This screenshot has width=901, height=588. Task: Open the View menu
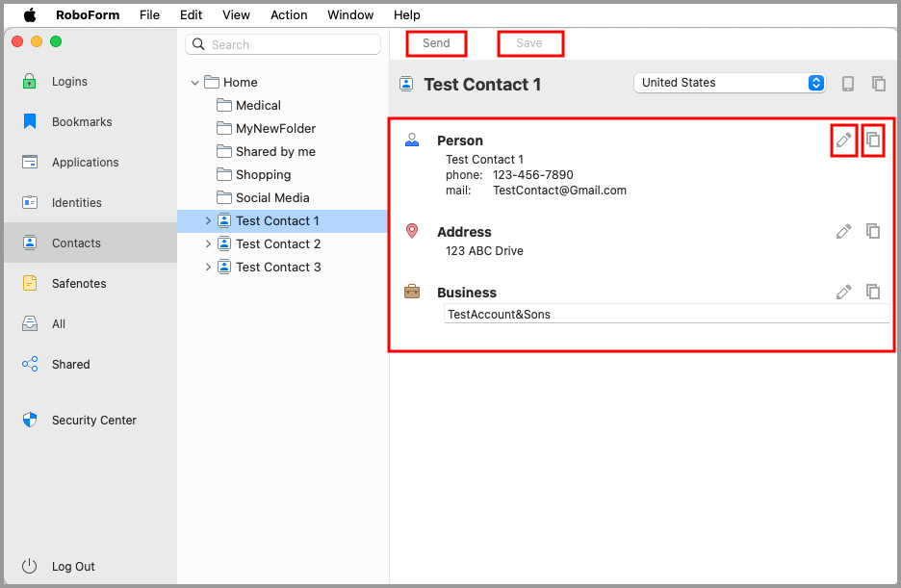236,15
